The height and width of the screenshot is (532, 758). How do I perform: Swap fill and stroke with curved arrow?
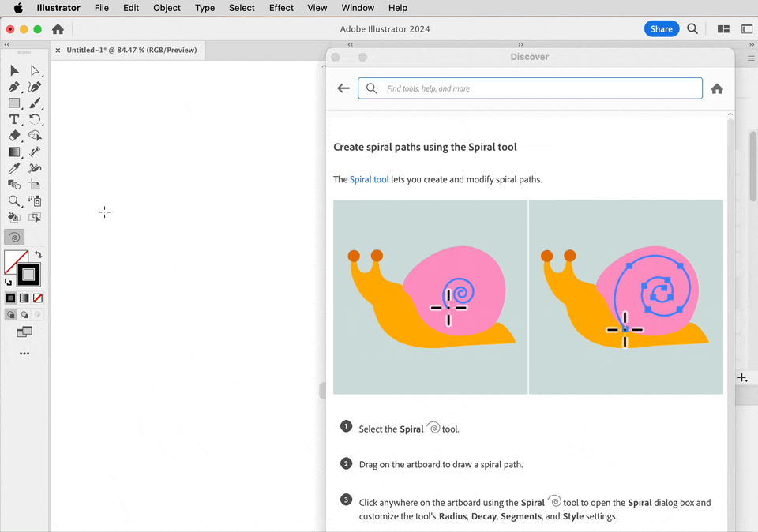point(38,255)
